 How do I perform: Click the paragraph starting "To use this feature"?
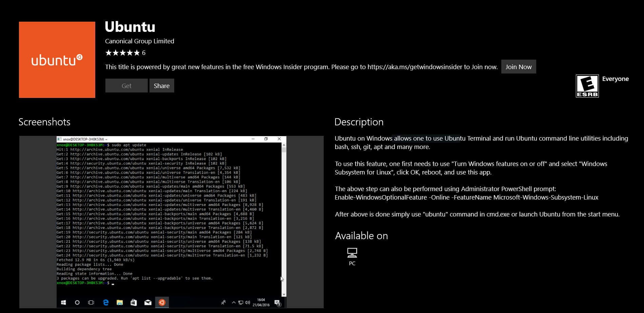pyautogui.click(x=471, y=168)
